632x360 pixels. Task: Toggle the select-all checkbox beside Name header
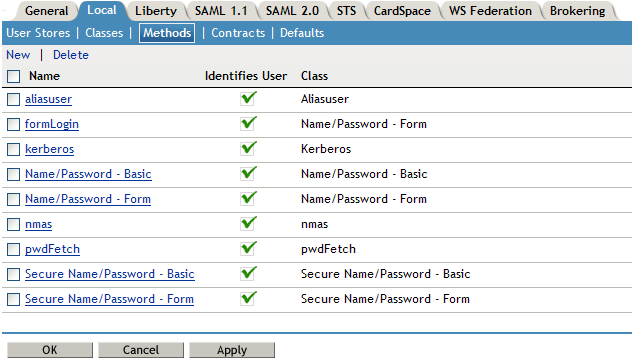point(13,76)
